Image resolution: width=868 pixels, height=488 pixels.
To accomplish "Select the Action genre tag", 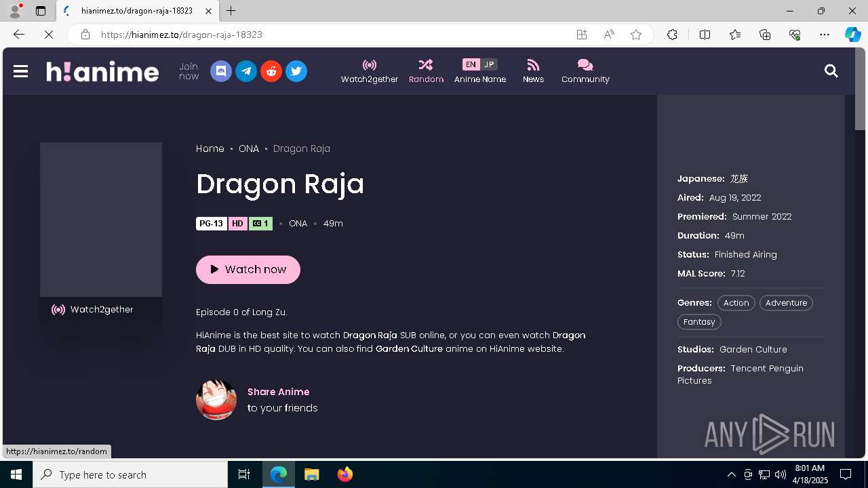I will coord(736,303).
